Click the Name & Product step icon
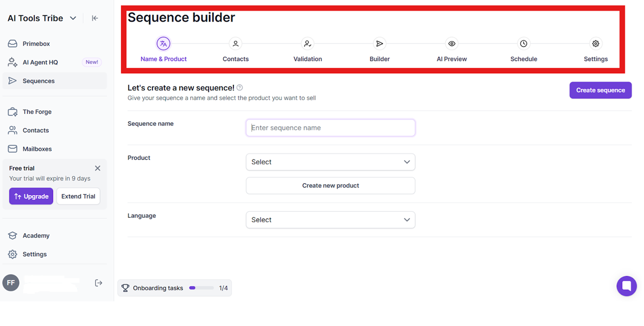Image resolution: width=644 pixels, height=326 pixels. tap(163, 44)
